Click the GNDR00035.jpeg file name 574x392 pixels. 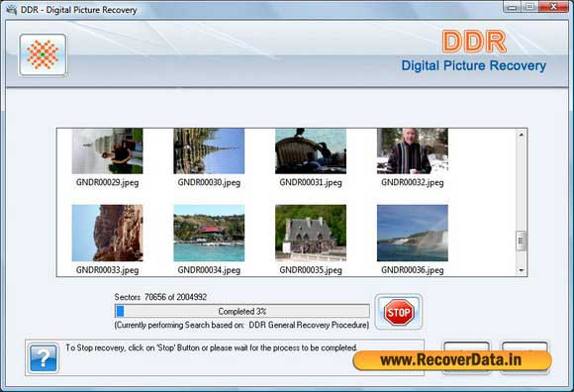click(x=311, y=270)
